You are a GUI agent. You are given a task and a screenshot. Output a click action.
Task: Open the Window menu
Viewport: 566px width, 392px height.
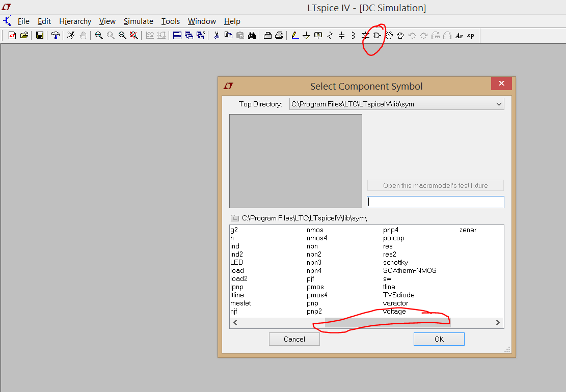tap(202, 21)
